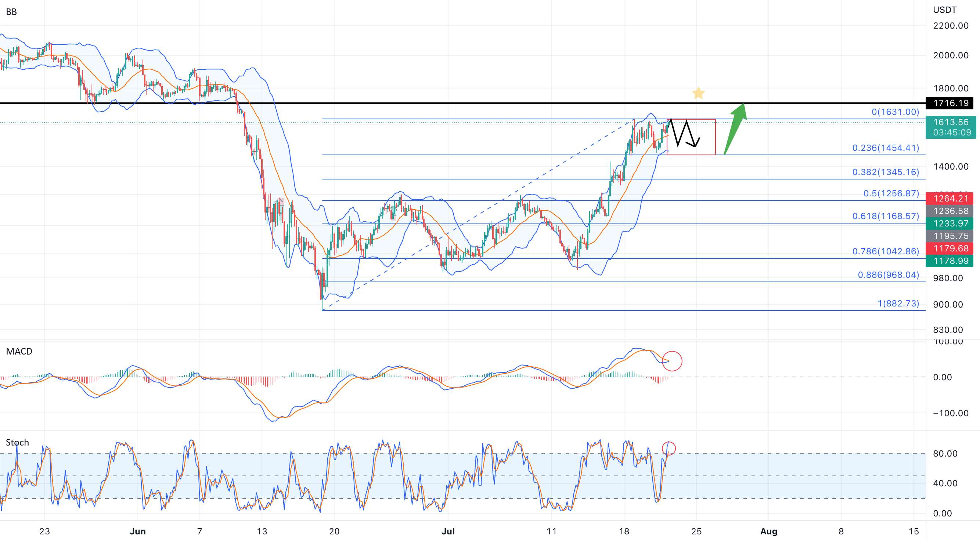Click the 830.00 price axis label

tap(948, 330)
